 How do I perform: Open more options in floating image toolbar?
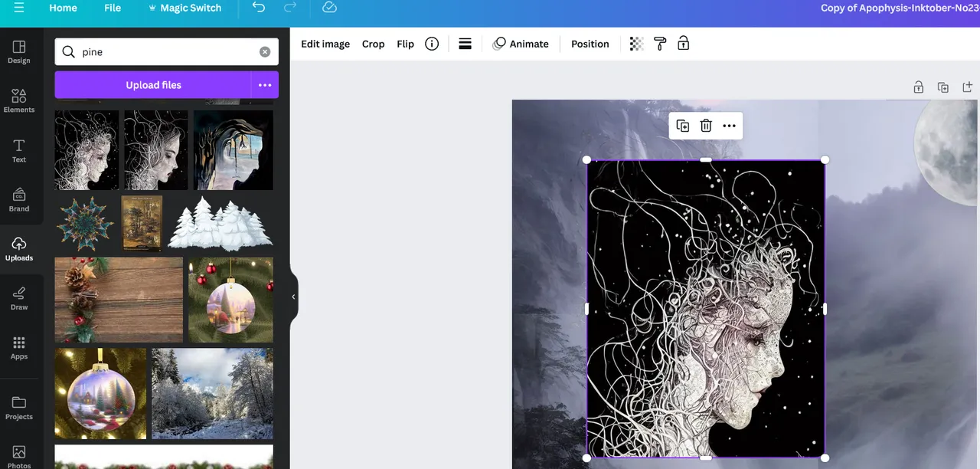tap(730, 126)
